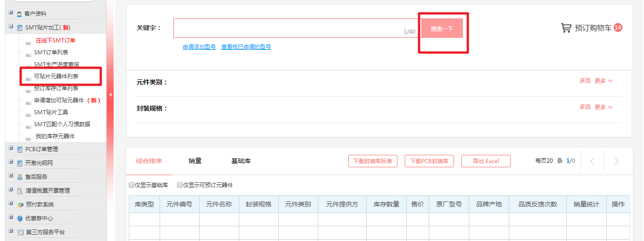Screen dimensions: 644x241
Task: Collapse the sidebar with the arrow handle
Action: pyautogui.click(x=110, y=94)
